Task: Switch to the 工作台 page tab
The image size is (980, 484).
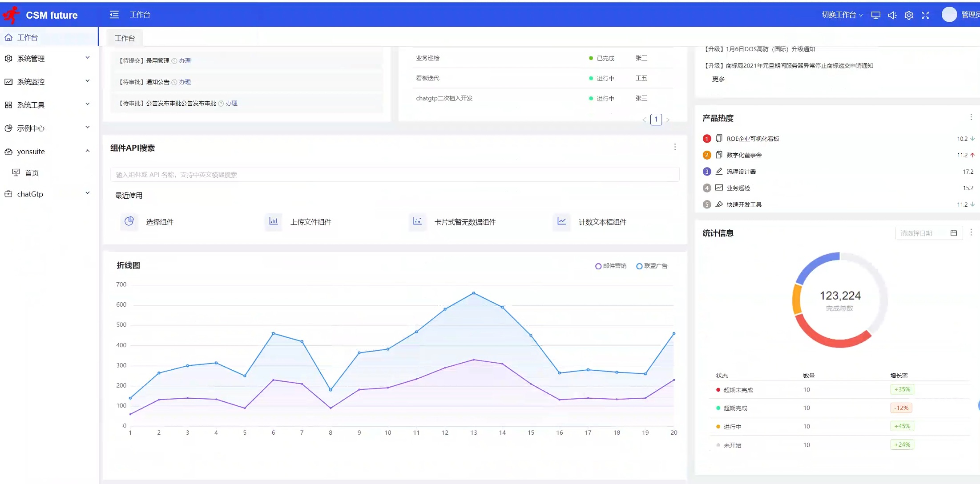Action: click(x=125, y=38)
